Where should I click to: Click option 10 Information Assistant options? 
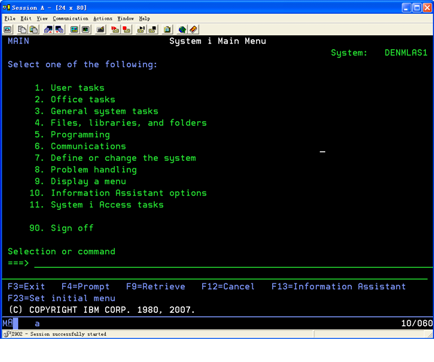point(118,193)
